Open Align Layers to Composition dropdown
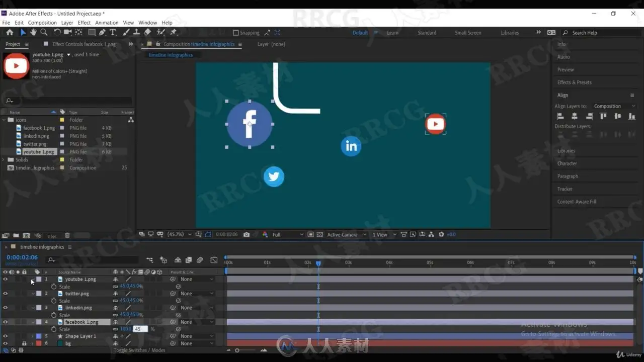 (x=614, y=106)
